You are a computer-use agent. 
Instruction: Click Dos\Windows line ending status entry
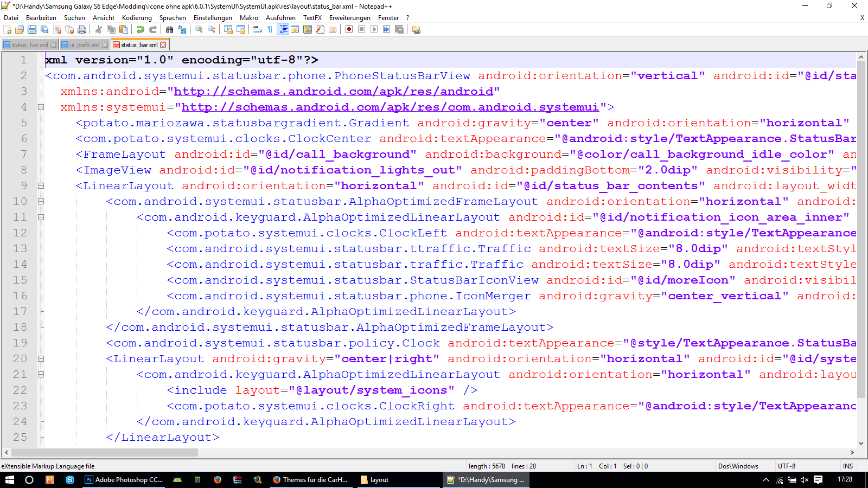tap(738, 466)
